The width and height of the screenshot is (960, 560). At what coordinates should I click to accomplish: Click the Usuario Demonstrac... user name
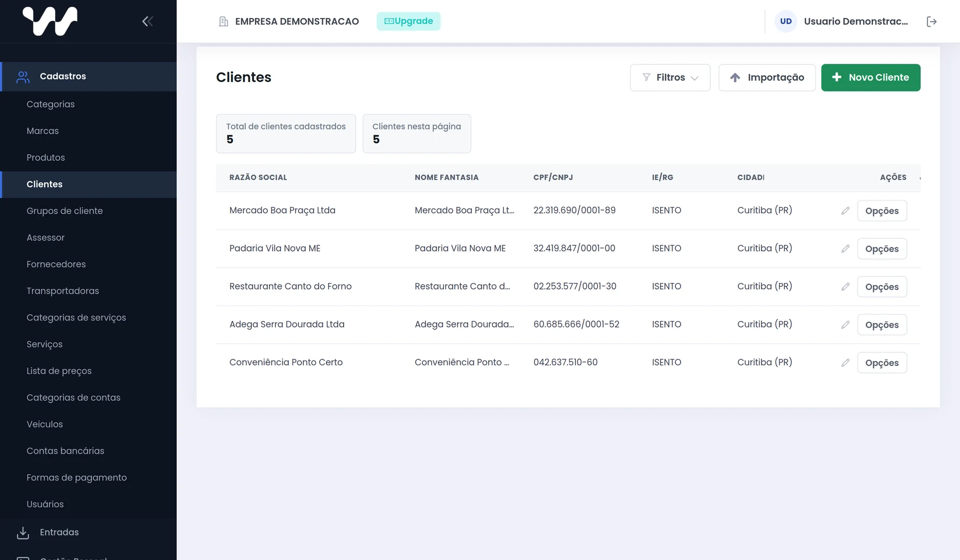tap(856, 21)
